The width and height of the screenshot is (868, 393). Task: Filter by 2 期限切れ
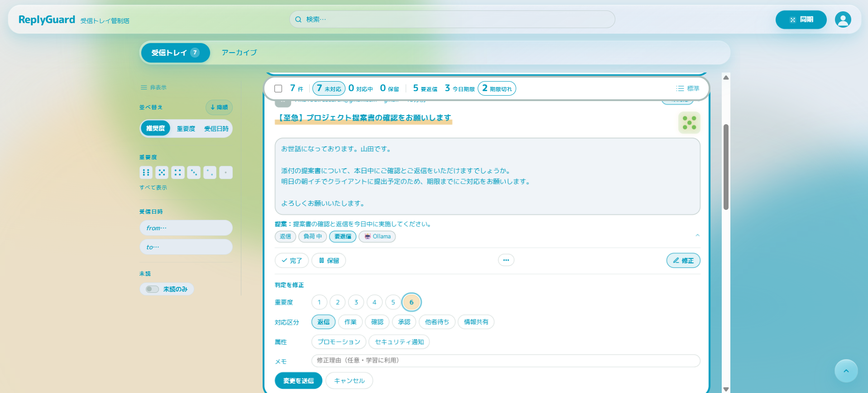(497, 88)
